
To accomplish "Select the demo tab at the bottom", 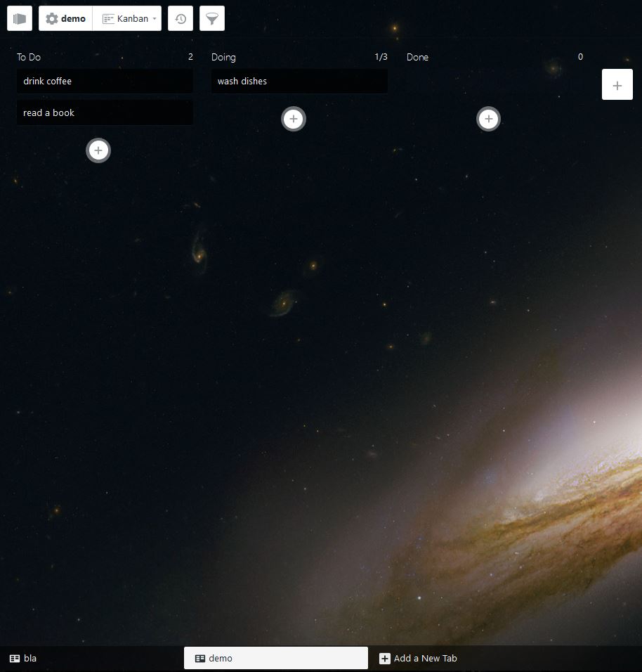I will coord(275,658).
